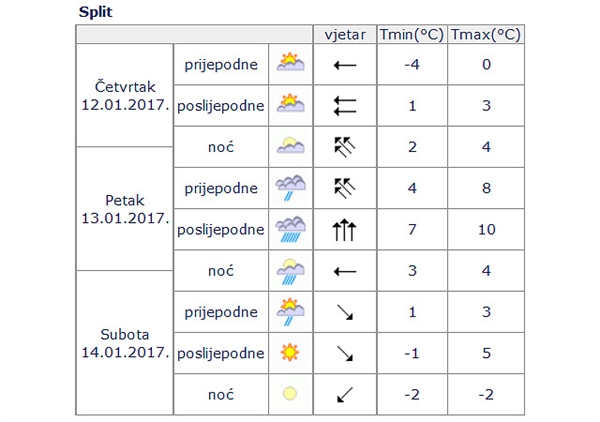Click Saturday afternoon clear sun icon
600x422 pixels.
coord(290,352)
